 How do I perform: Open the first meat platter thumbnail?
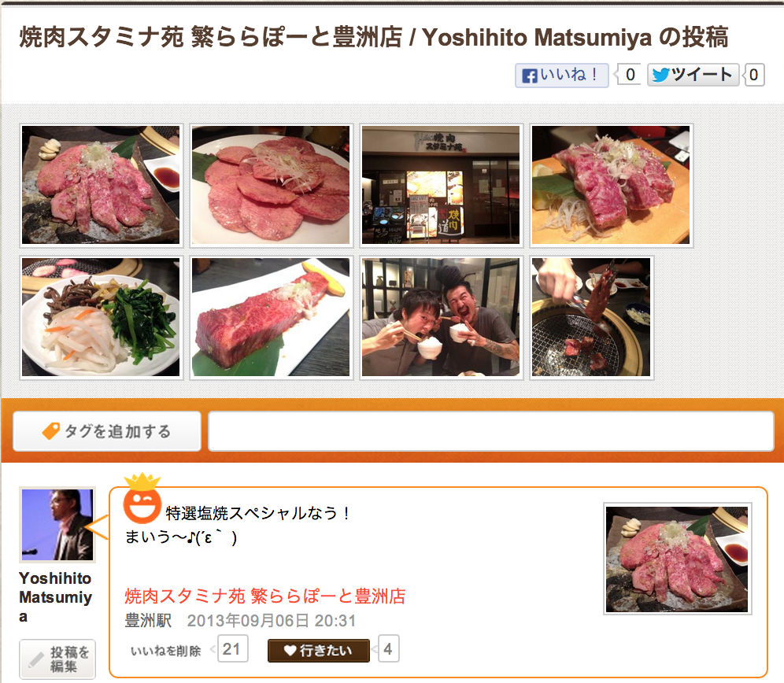click(x=101, y=185)
